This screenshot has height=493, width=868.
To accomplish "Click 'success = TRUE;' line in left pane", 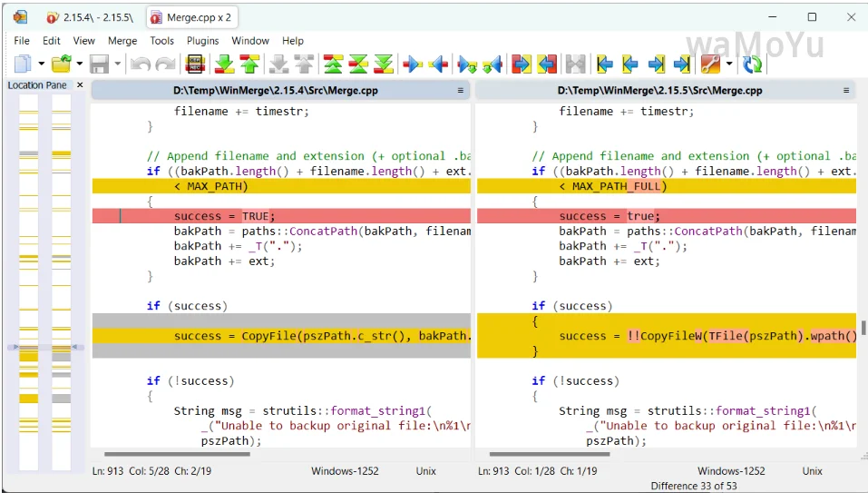I will (281, 216).
